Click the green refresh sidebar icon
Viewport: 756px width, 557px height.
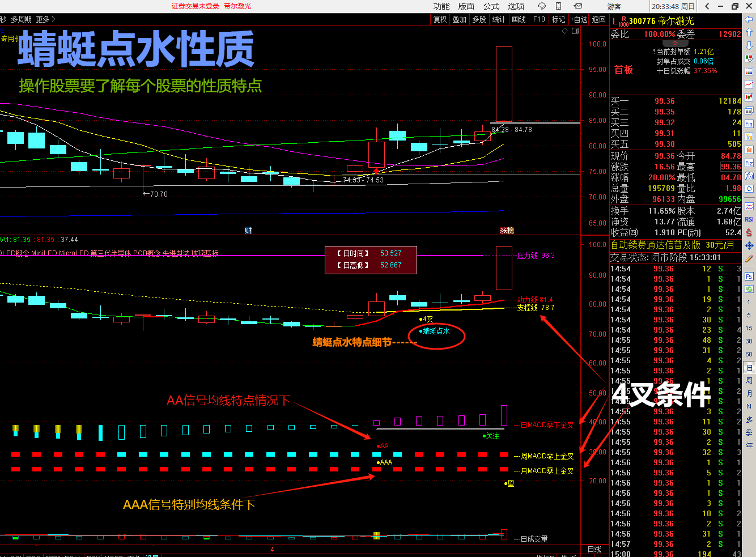pyautogui.click(x=749, y=289)
